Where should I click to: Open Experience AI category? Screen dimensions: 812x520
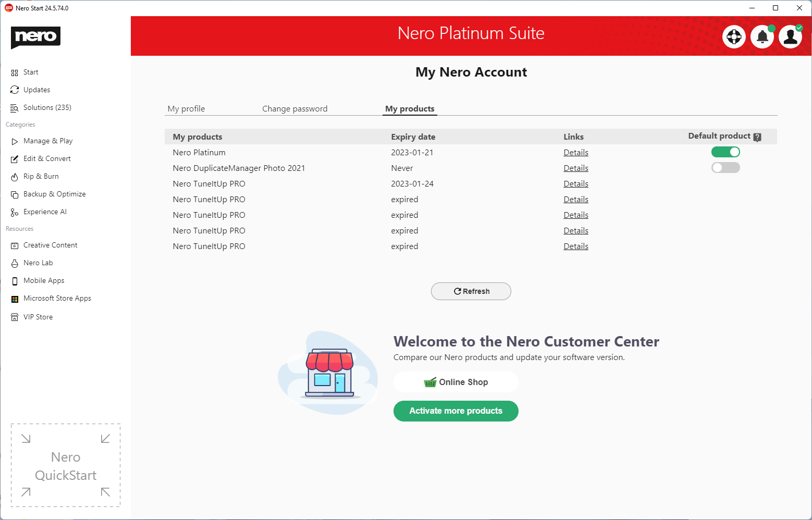click(x=45, y=212)
